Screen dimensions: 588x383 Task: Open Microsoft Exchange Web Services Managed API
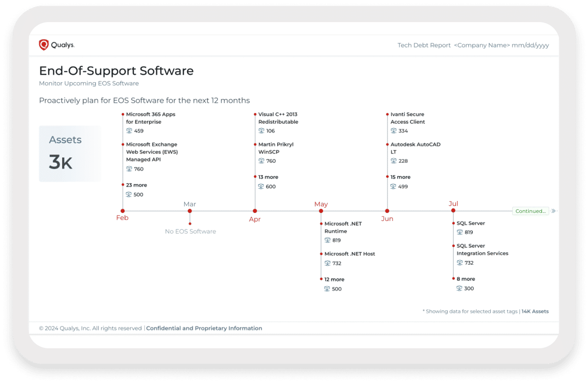[x=152, y=152]
